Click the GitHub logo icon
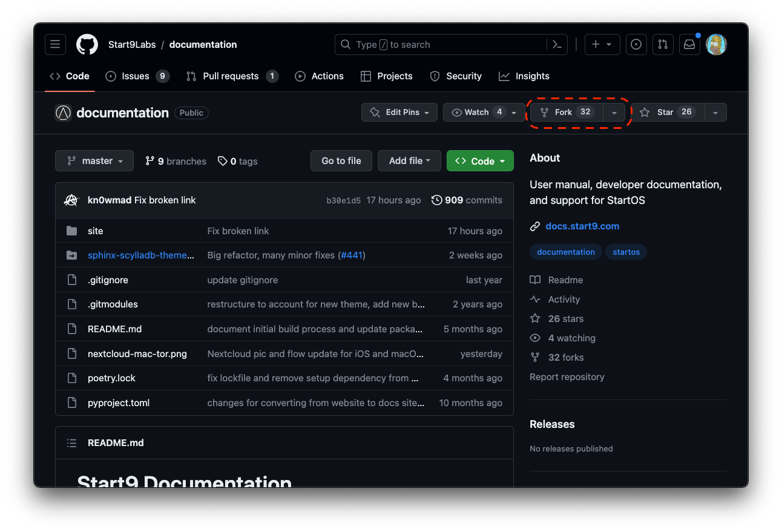782x532 pixels. click(x=87, y=45)
